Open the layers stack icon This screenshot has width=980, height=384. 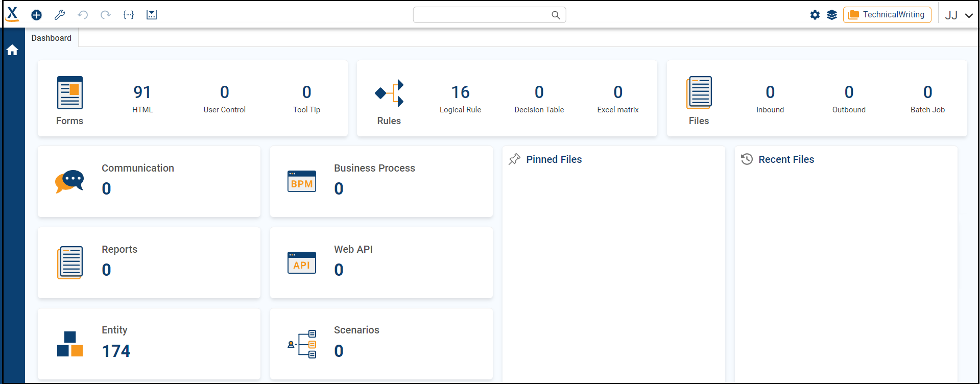[x=832, y=15]
